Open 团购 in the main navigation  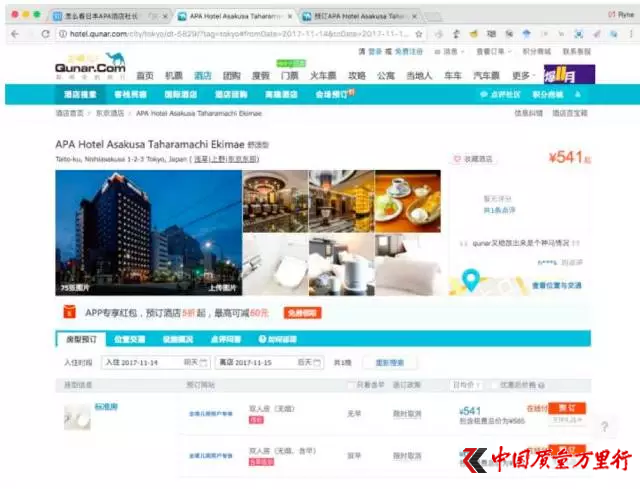pos(231,76)
